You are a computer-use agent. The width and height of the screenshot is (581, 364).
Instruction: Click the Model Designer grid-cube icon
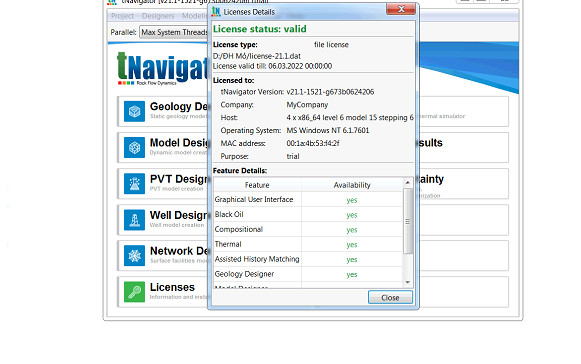134,148
